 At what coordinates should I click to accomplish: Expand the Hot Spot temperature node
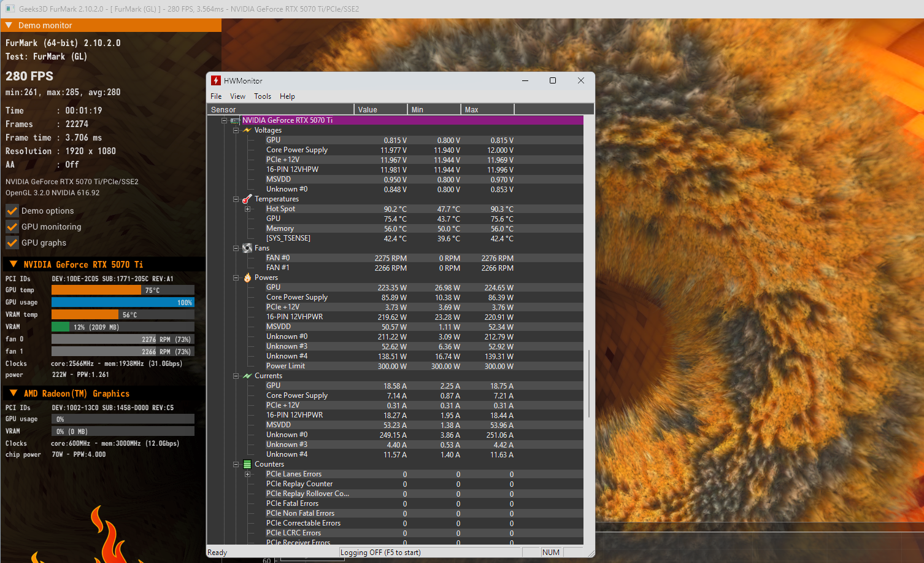tap(247, 209)
